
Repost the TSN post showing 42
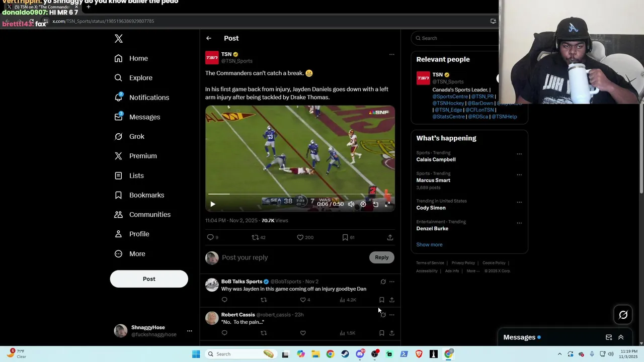pyautogui.click(x=258, y=237)
